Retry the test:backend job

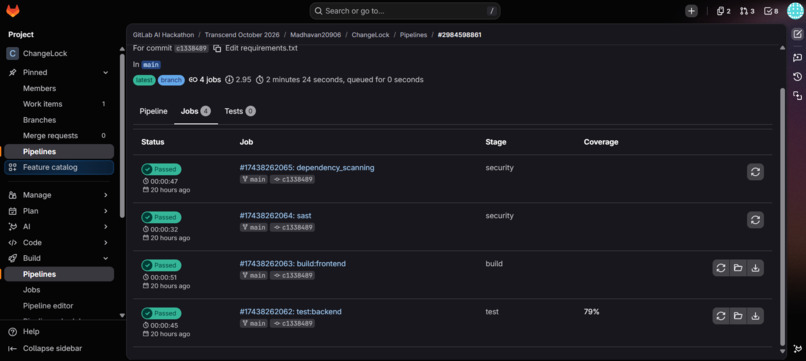[x=721, y=316]
